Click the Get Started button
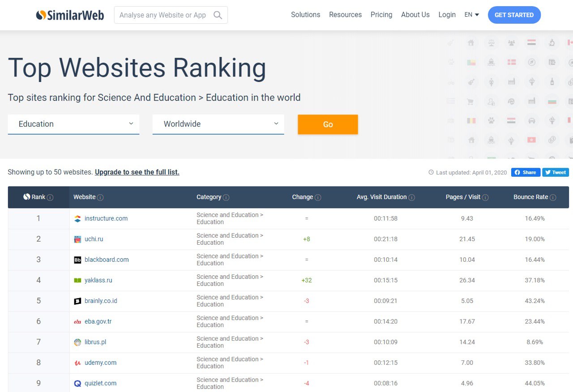 pyautogui.click(x=514, y=15)
